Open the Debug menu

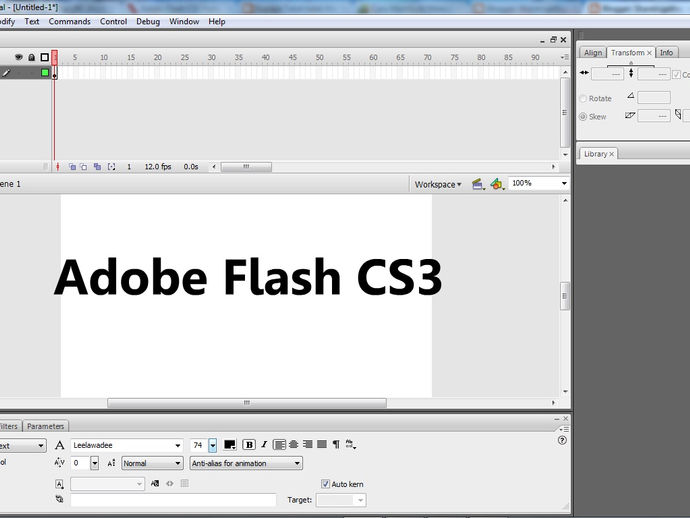148,22
